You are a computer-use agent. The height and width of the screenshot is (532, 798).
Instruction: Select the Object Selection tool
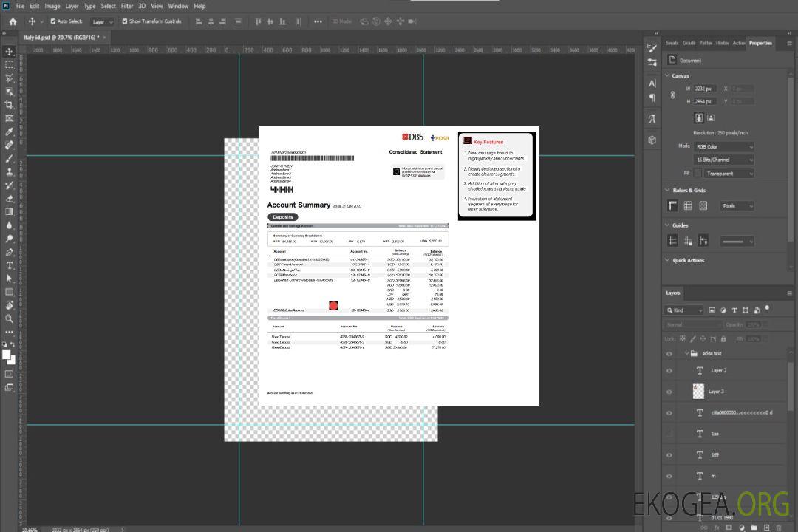coord(9,92)
